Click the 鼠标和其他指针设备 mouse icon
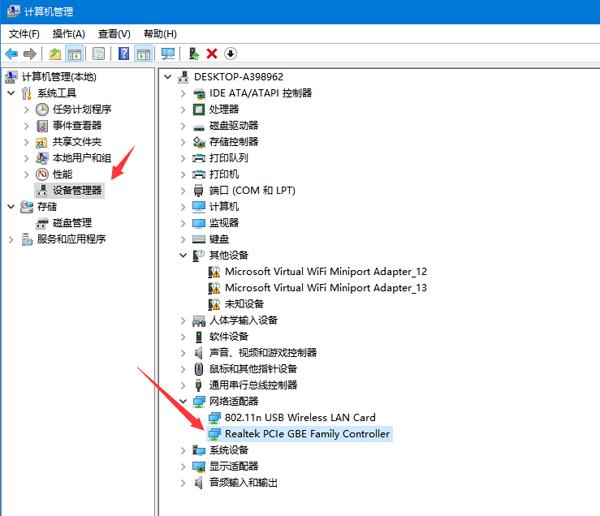 (199, 369)
